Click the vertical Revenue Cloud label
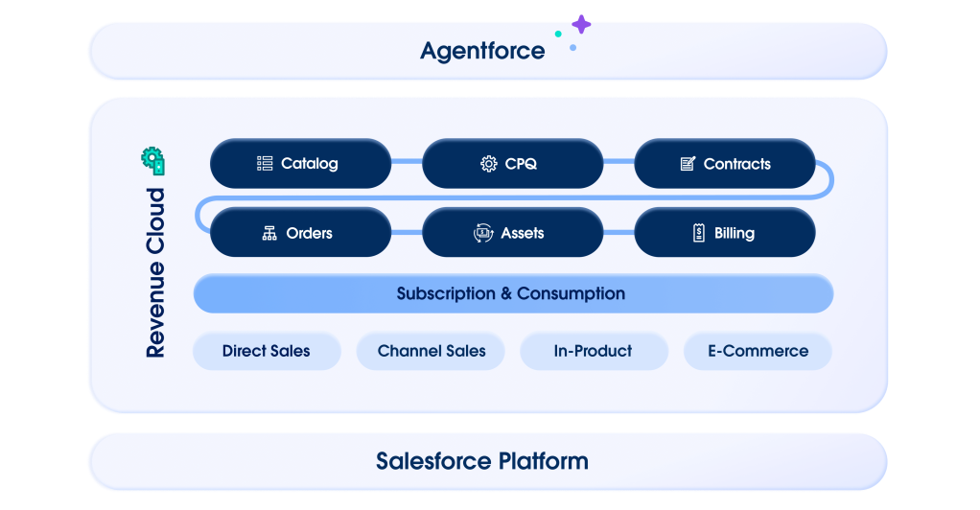Image resolution: width=980 pixels, height=510 pixels. pyautogui.click(x=155, y=273)
